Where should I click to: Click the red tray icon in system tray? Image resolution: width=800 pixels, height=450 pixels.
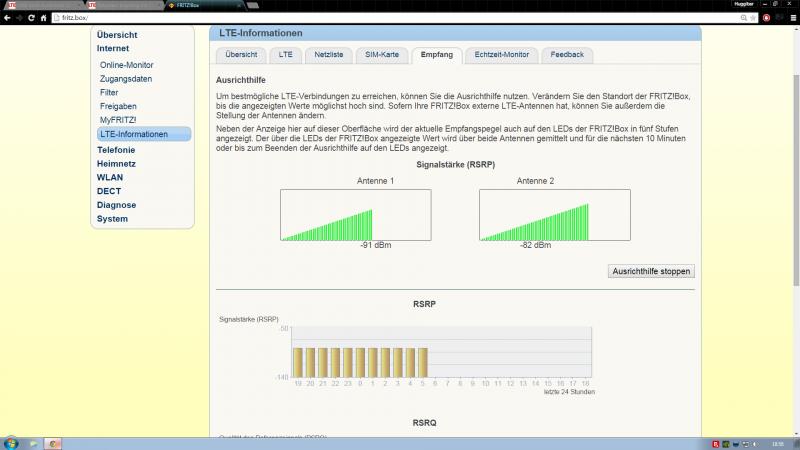pos(716,444)
